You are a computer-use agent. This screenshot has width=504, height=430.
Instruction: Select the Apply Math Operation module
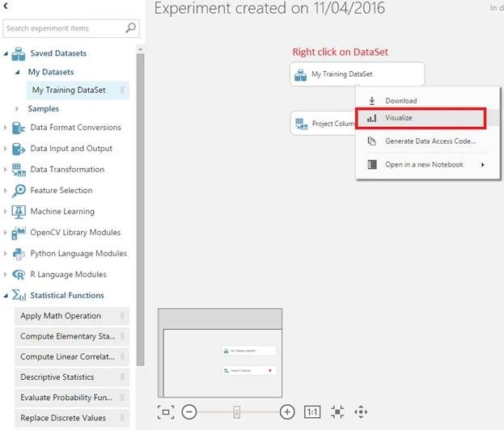(72, 316)
